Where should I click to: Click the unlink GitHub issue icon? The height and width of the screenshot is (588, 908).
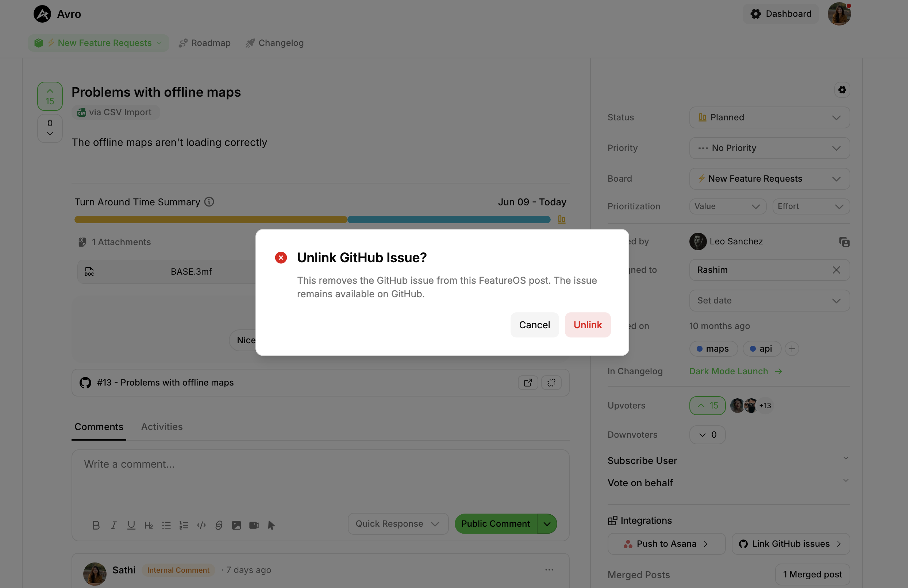551,383
